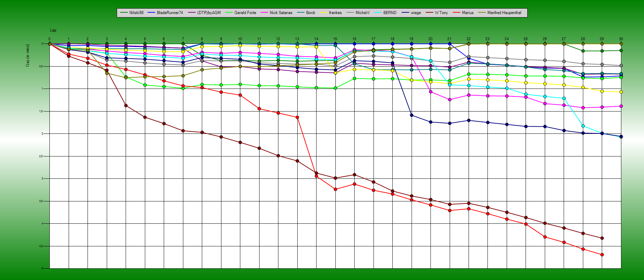Select lap number 25 on the axis
This screenshot has width=644, height=280.
tap(526, 39)
